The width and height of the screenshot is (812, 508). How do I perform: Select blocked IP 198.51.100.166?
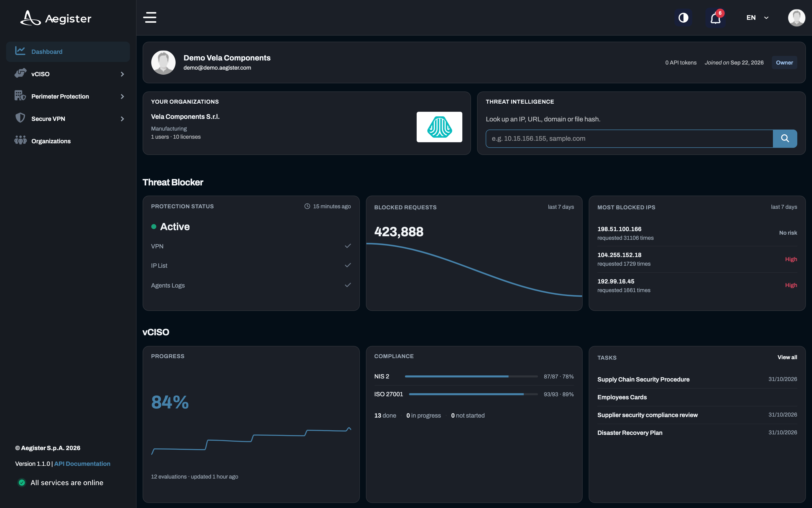[619, 229]
